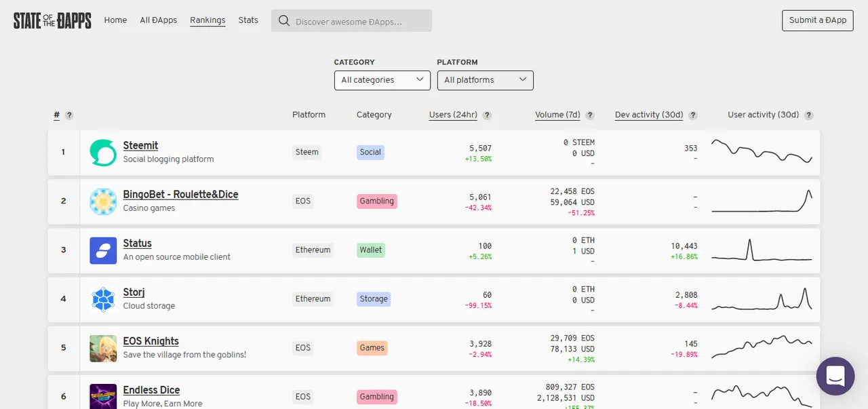Expand the All platforms dropdown
The image size is (868, 409).
click(x=486, y=80)
